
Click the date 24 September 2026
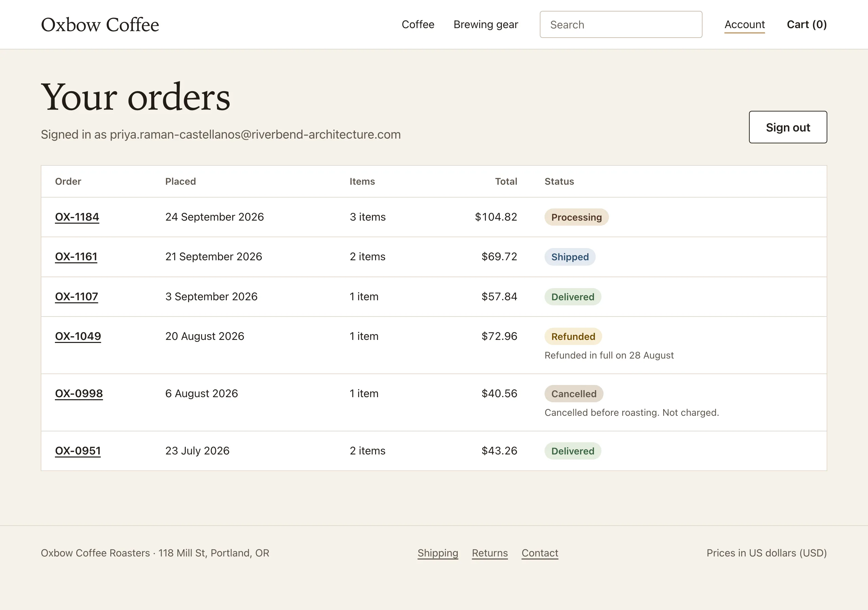214,217
